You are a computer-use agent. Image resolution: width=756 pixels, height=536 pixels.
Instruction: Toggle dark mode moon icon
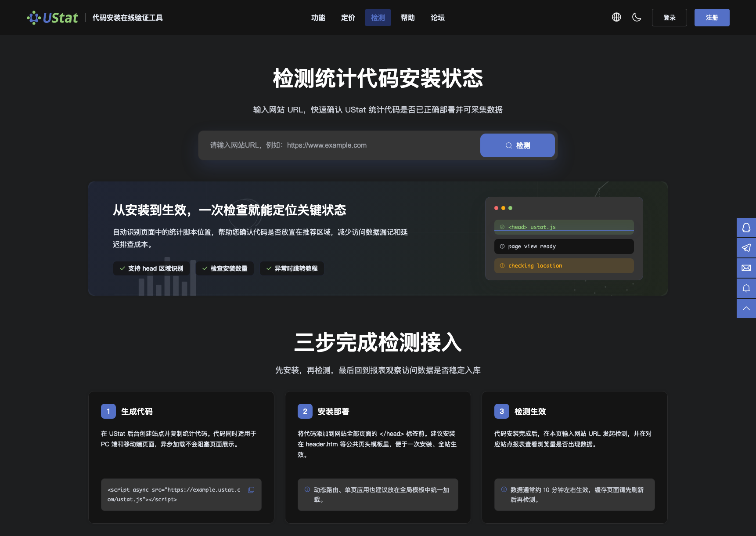[637, 17]
